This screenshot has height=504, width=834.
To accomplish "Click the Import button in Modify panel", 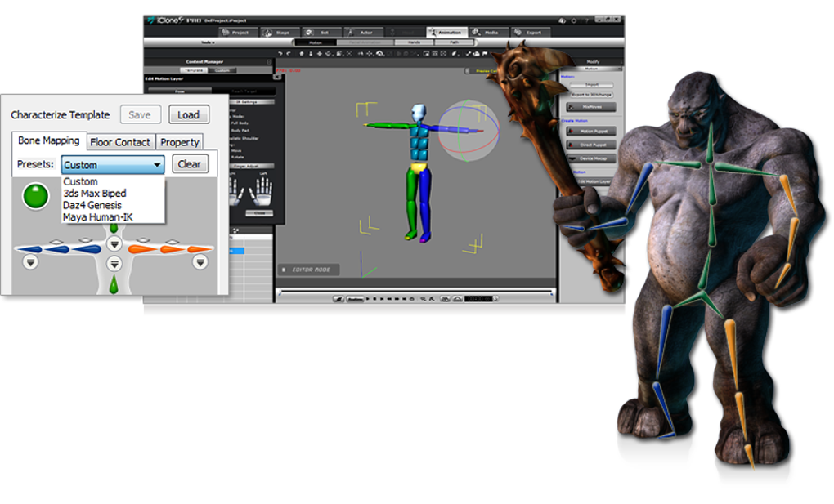I will pyautogui.click(x=592, y=84).
